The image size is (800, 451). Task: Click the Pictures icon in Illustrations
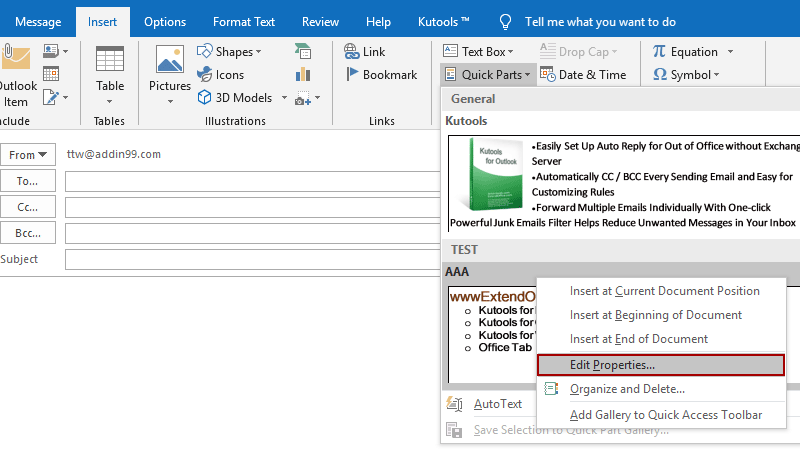pos(169,63)
